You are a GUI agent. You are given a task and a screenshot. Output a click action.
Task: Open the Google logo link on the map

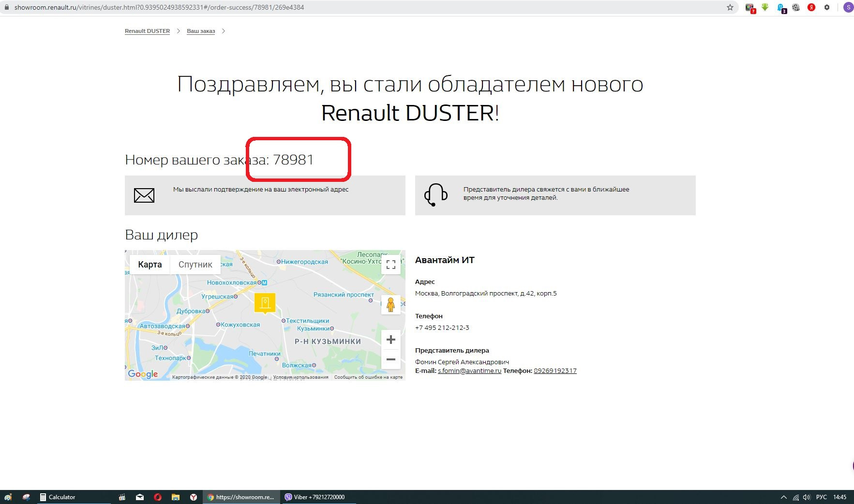pyautogui.click(x=143, y=374)
